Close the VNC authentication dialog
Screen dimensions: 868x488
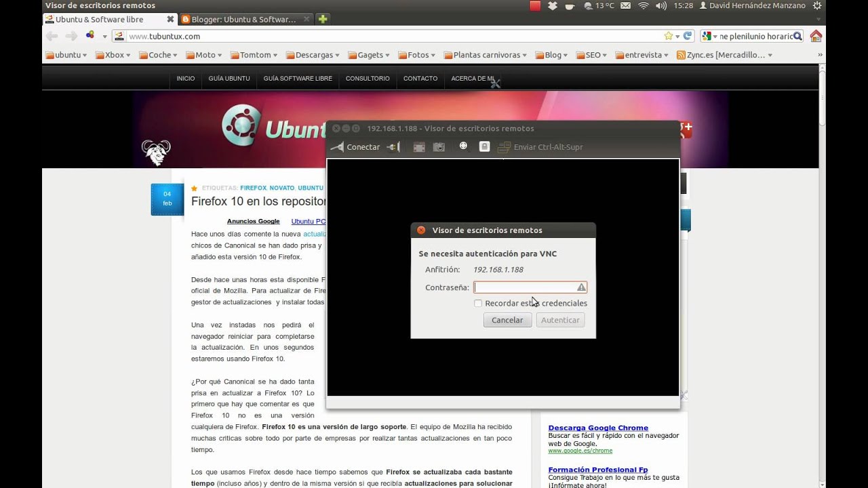421,230
